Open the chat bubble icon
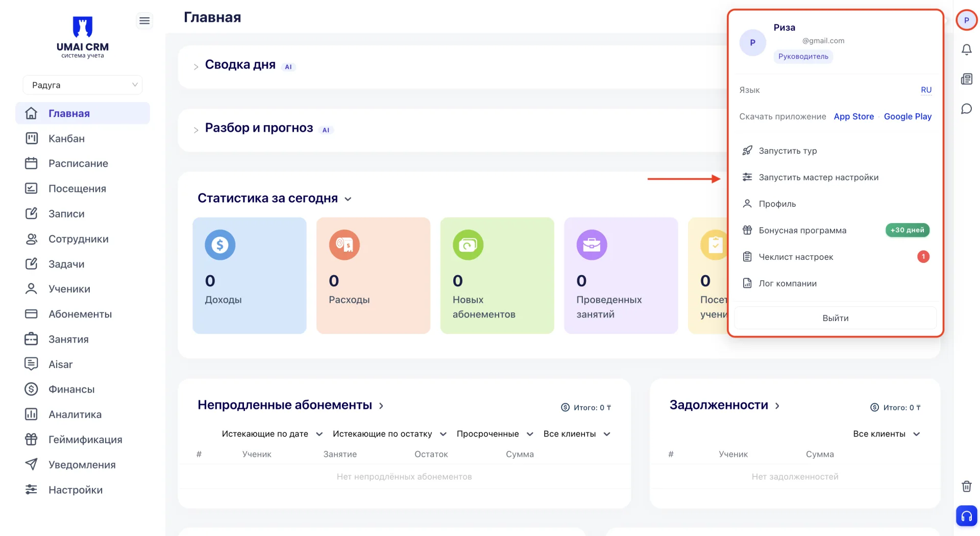Image resolution: width=980 pixels, height=536 pixels. point(966,109)
